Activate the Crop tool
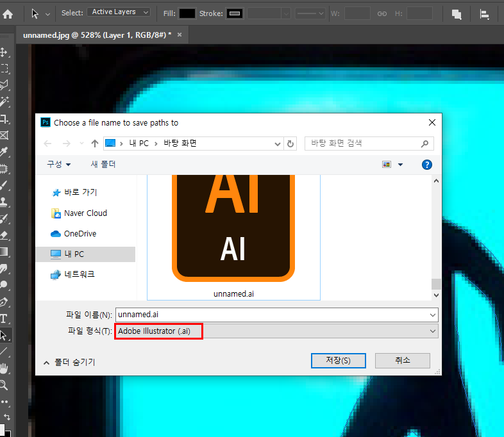The width and height of the screenshot is (504, 437). point(4,119)
